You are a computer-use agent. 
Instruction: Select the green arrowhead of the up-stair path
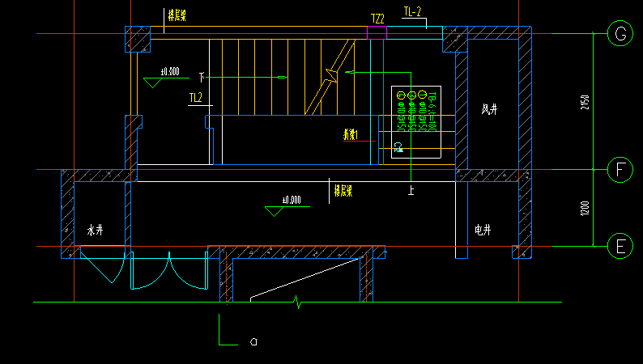350,72
